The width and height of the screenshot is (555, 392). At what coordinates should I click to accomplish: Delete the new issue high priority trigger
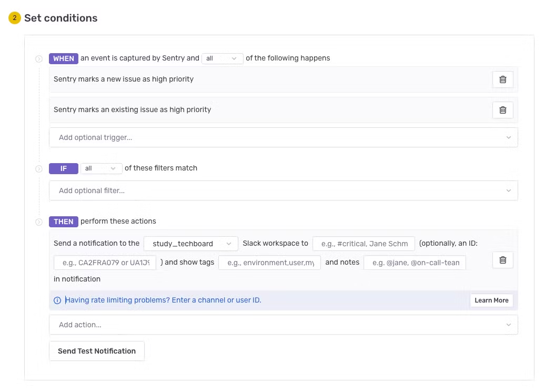point(502,79)
